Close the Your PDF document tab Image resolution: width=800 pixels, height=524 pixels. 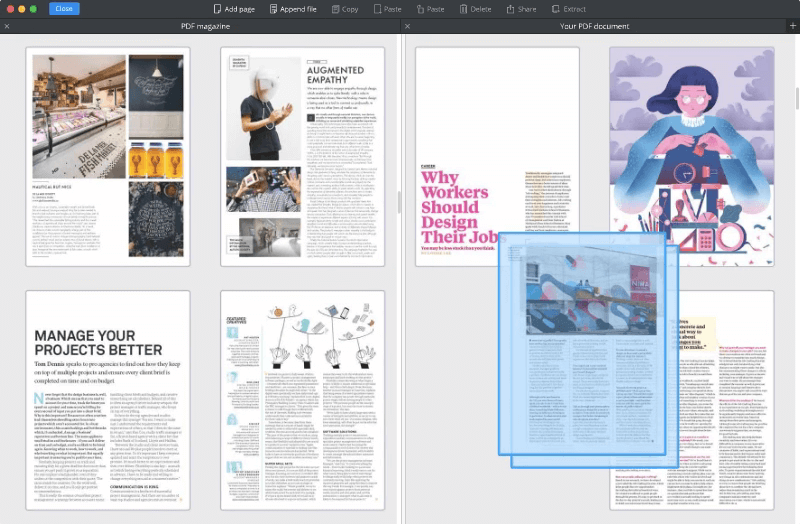click(x=406, y=25)
